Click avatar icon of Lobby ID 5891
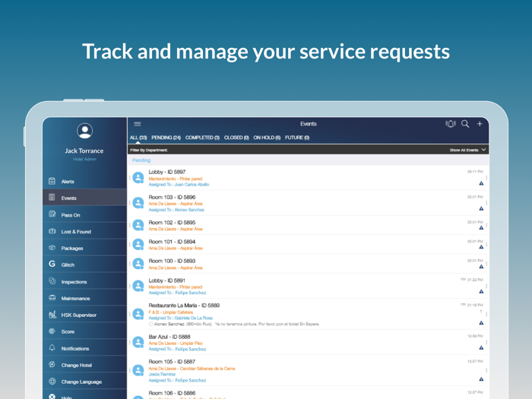Screen dimensions: 532x399 (138, 286)
